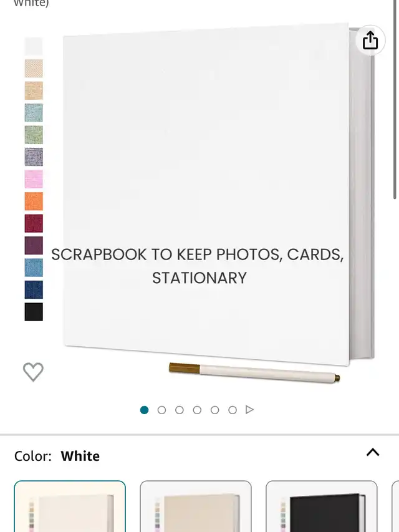The width and height of the screenshot is (399, 532).
Task: Click the navy blue swatch in image
Action: click(34, 290)
